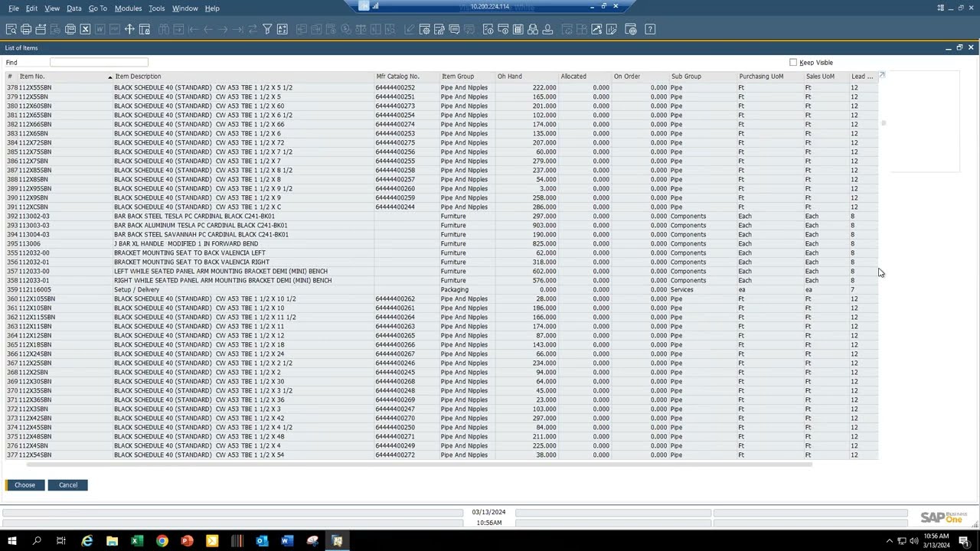
Task: Open the View menu
Action: (x=52, y=8)
